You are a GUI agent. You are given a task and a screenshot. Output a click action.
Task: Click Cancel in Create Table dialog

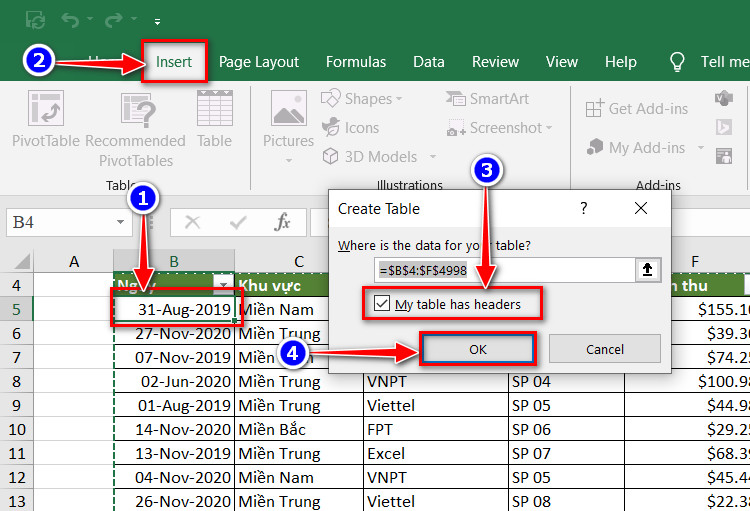point(605,349)
